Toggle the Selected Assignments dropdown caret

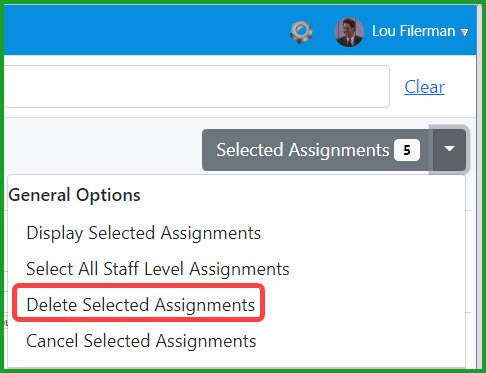click(x=449, y=149)
